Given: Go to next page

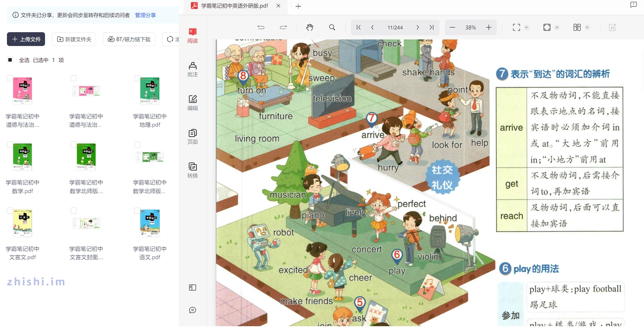Looking at the screenshot, I should (418, 27).
